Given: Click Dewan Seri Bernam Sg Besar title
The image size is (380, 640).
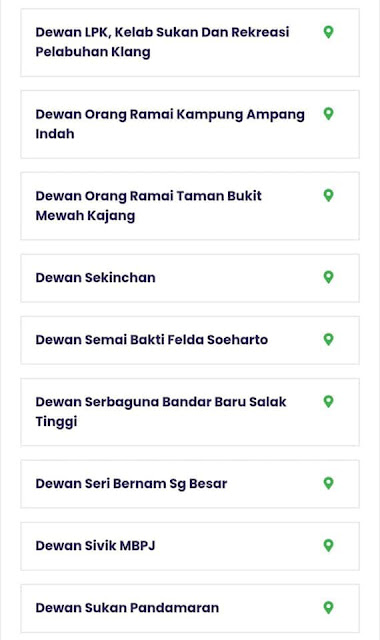Looking at the screenshot, I should (x=131, y=484).
